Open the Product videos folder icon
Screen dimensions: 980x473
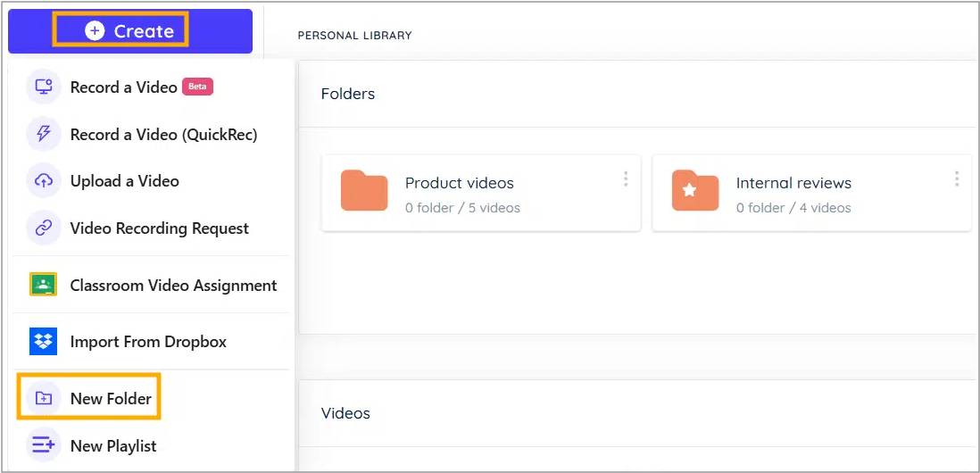pos(364,190)
